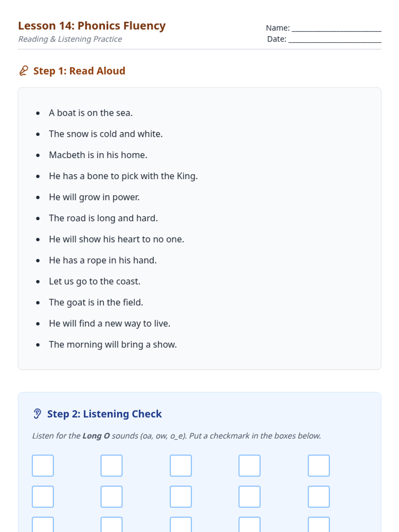This screenshot has width=399, height=532.
Task: Click the Lesson 14: Phonics Fluency title
Action: click(x=92, y=26)
